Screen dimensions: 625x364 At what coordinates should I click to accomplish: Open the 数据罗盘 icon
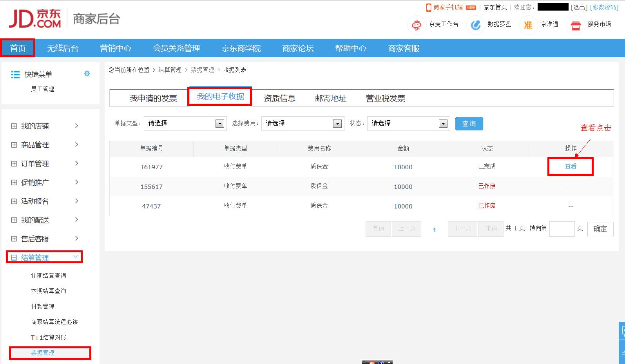[x=475, y=25]
